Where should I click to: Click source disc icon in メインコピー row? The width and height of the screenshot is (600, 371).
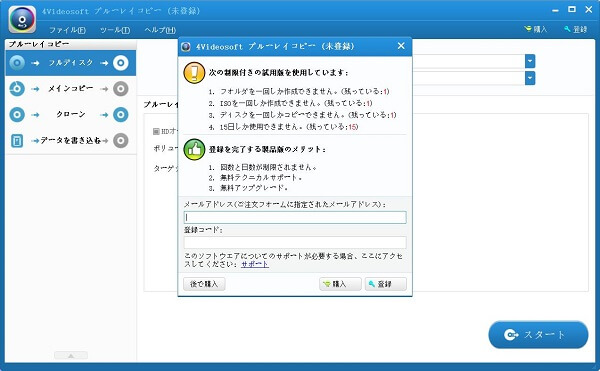[17, 89]
